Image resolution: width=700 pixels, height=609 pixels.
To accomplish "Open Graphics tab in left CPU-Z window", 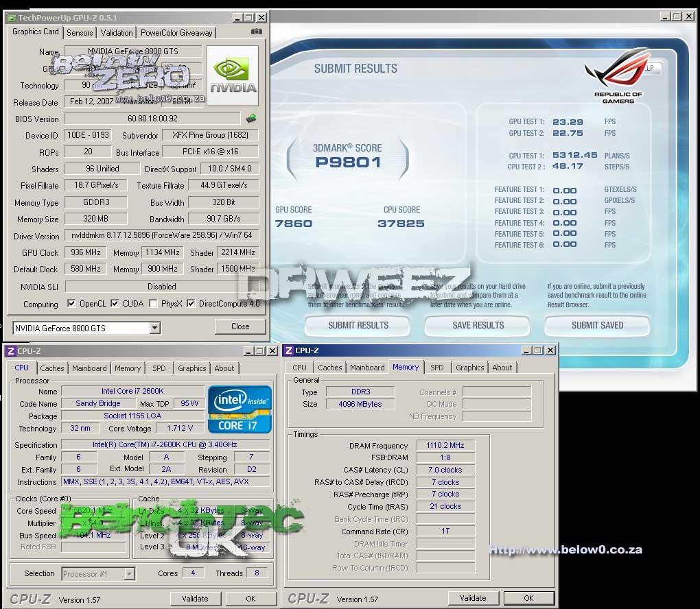I will 191,368.
